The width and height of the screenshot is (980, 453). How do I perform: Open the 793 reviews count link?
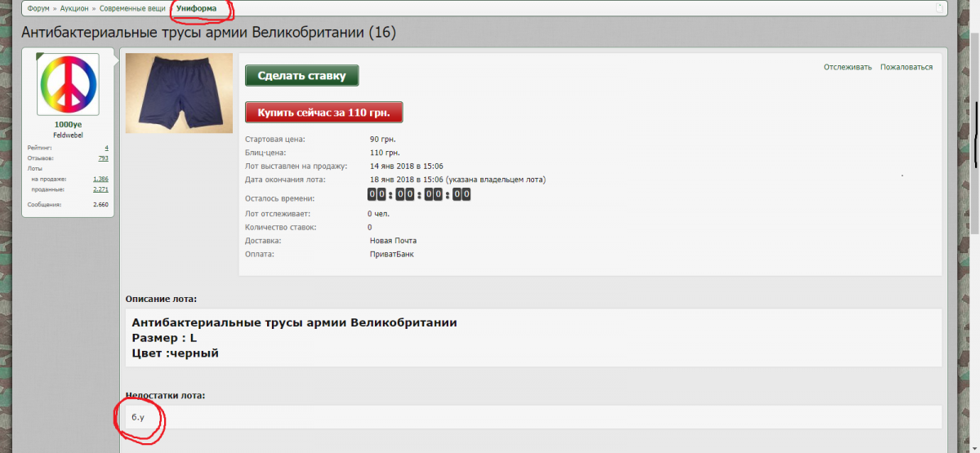coord(103,158)
